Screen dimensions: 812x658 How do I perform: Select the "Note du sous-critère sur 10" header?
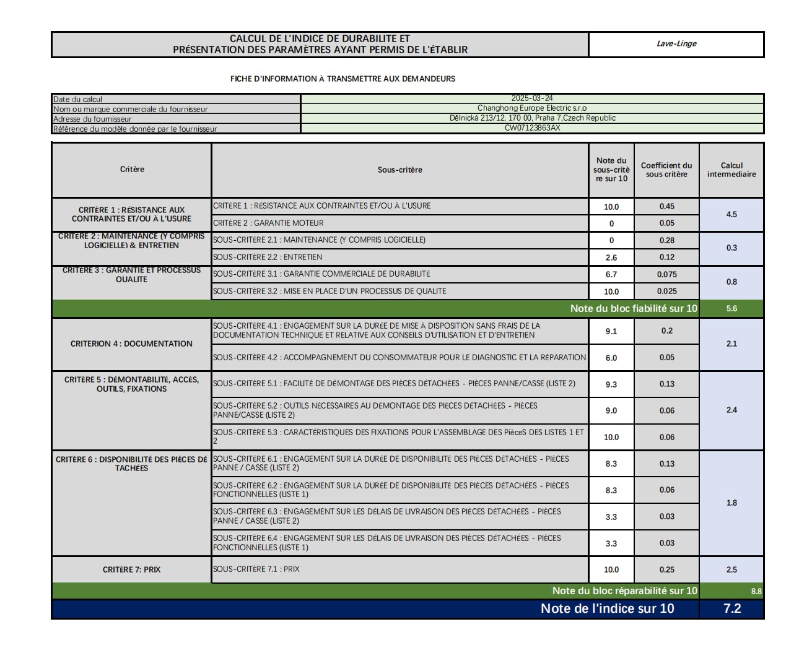(611, 170)
